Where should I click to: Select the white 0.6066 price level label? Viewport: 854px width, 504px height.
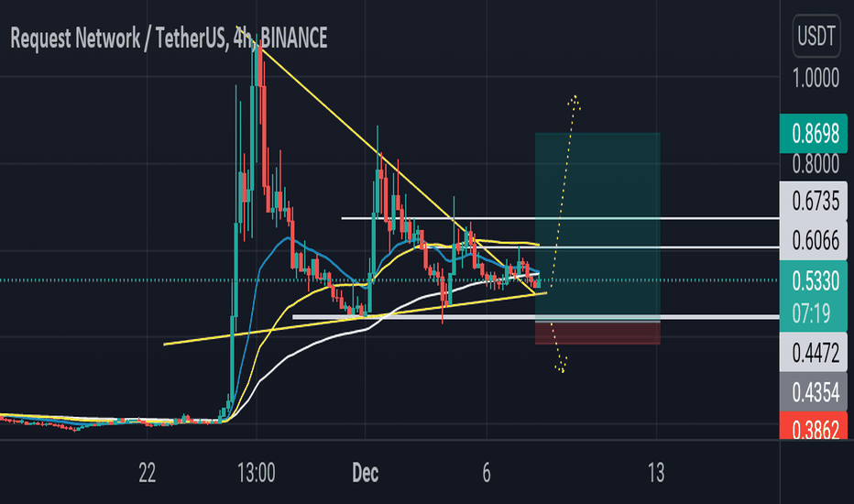(814, 240)
